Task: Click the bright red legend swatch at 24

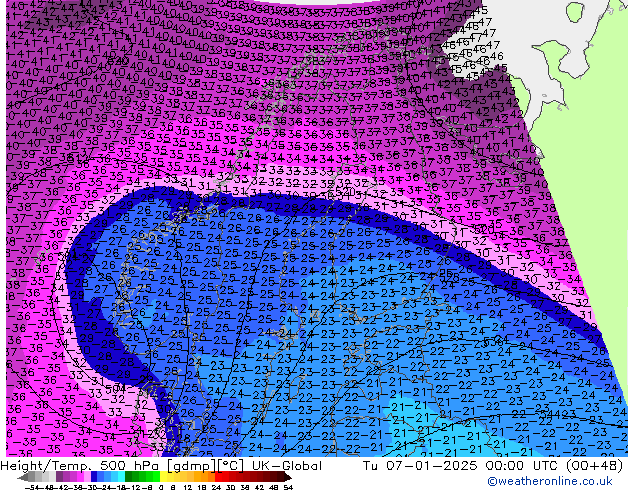Action: (x=218, y=477)
